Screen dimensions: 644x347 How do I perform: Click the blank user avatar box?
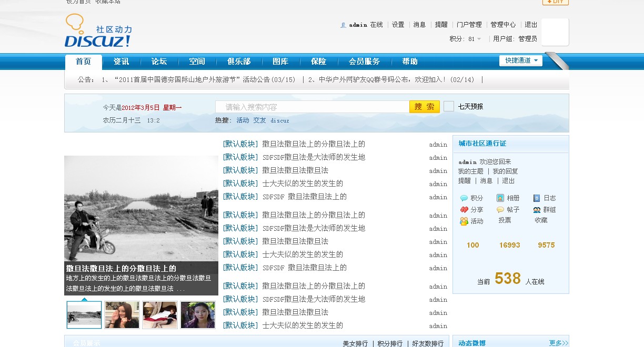(x=555, y=32)
